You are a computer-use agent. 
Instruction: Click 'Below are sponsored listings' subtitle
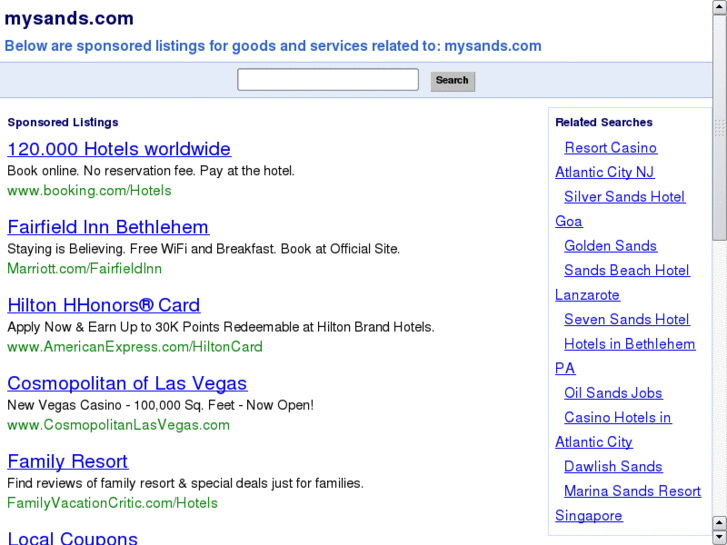[273, 46]
